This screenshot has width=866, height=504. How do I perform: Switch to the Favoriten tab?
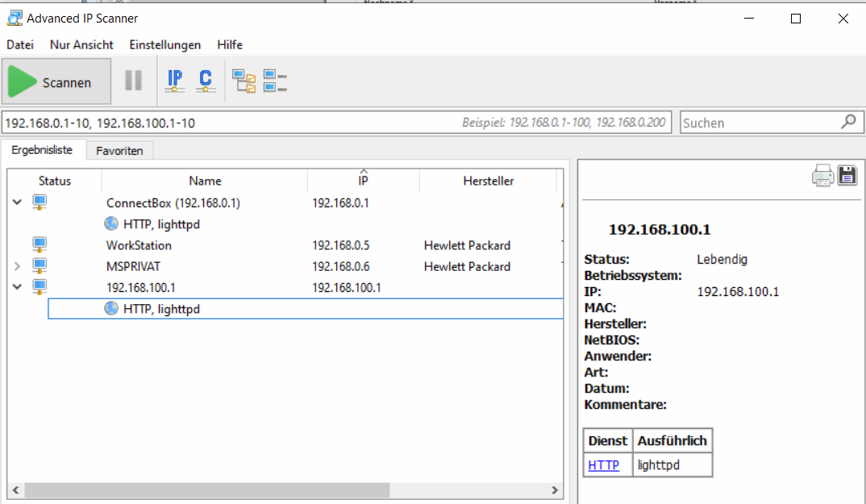point(119,151)
